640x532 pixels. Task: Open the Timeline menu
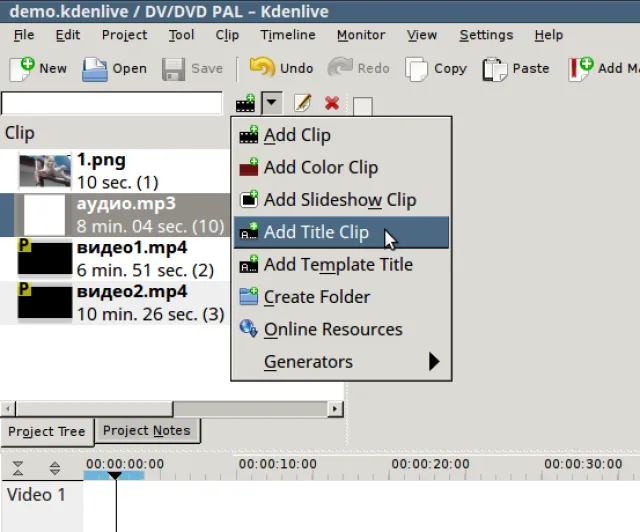click(x=288, y=35)
